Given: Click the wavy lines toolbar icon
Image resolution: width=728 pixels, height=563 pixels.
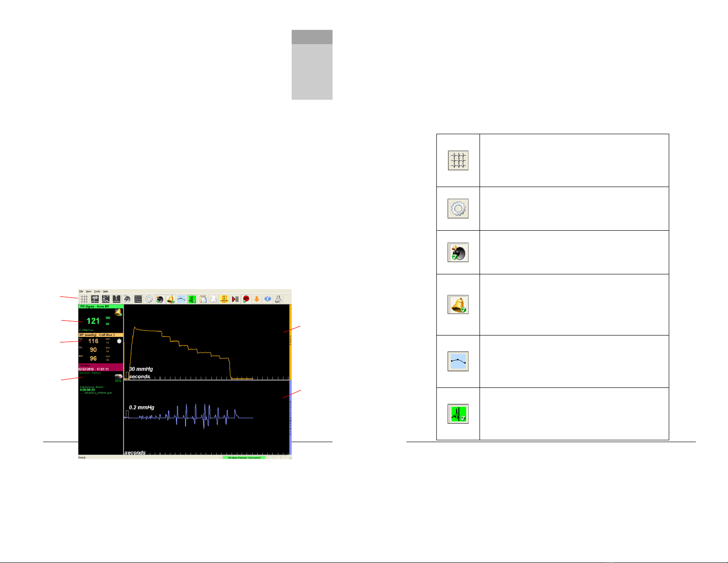Looking at the screenshot, I should (138, 299).
